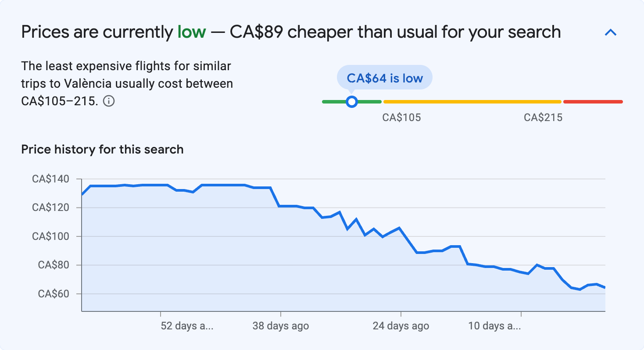Screen dimensions: 644x350
Task: Click the yellow typical-price segment
Action: (x=472, y=101)
